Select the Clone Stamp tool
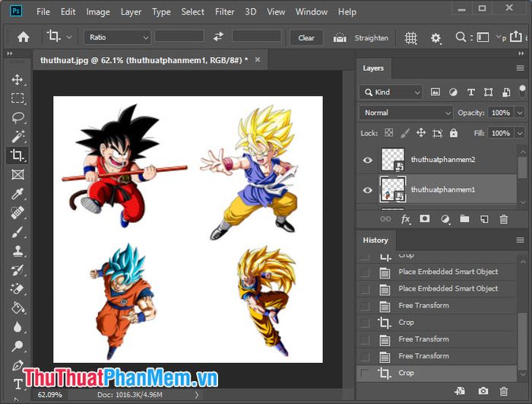Image resolution: width=532 pixels, height=404 pixels. [x=17, y=251]
